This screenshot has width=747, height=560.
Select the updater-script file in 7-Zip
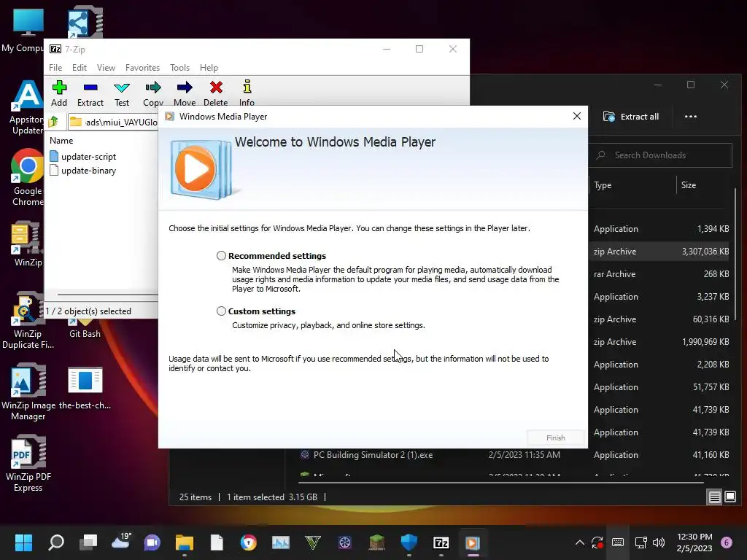click(83, 156)
